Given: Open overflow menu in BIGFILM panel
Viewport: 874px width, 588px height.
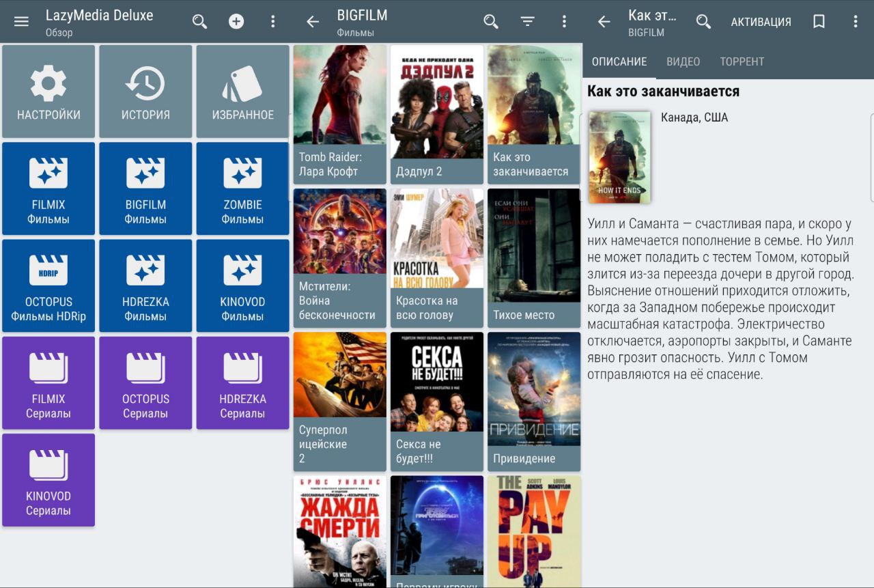Looking at the screenshot, I should tap(564, 21).
